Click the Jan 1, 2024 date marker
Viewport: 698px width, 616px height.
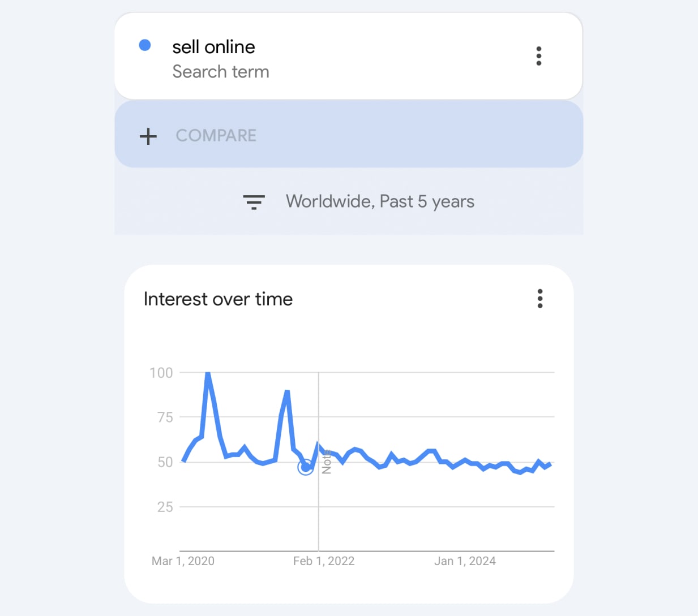[465, 561]
